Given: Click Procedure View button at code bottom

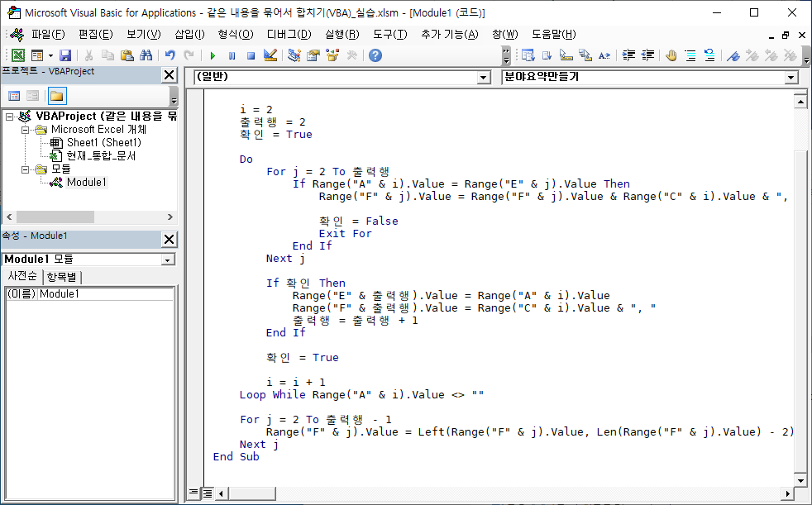Looking at the screenshot, I should [x=193, y=493].
